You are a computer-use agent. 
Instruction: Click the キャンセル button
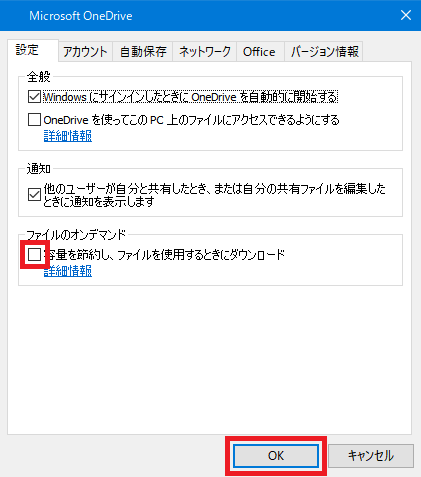[x=371, y=456]
